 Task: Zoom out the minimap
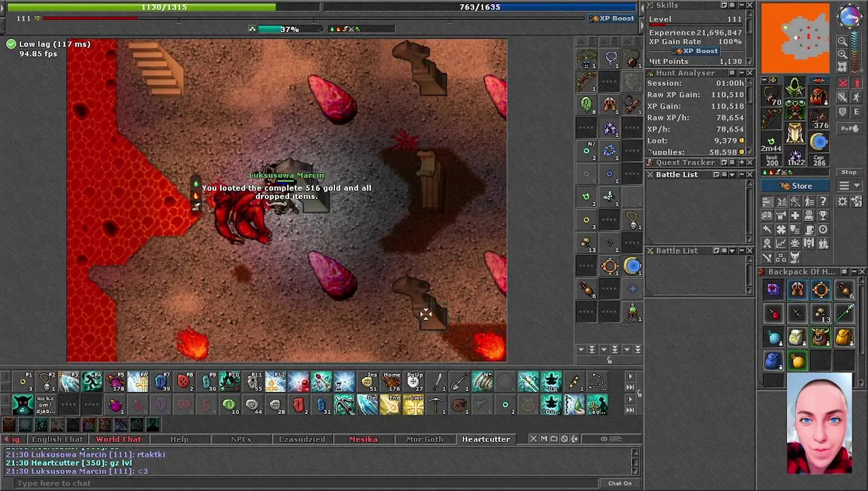[x=843, y=42]
